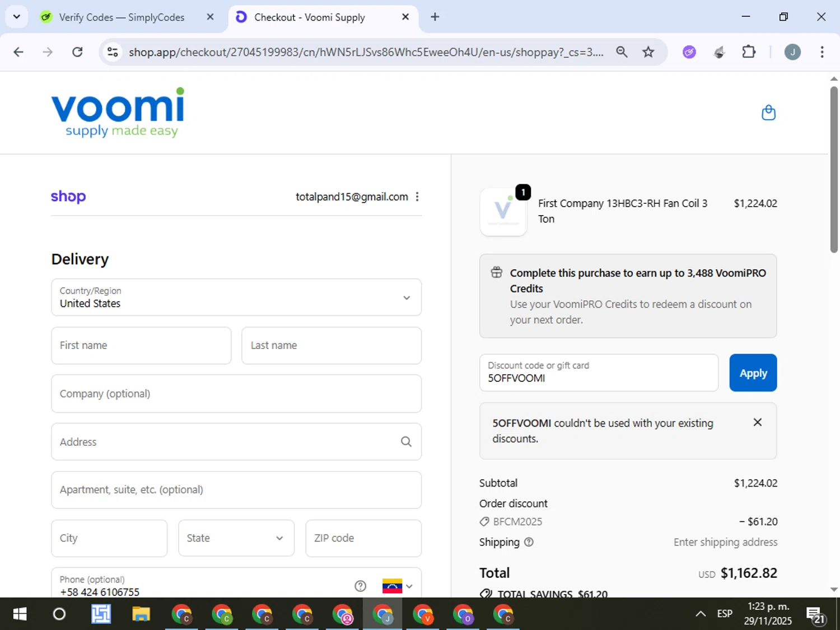Open account options menu beside email
The height and width of the screenshot is (630, 840).
coord(417,197)
